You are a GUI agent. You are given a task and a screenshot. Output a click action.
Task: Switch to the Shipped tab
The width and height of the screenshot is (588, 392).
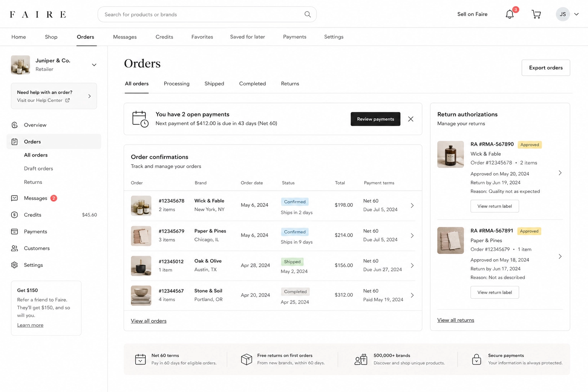tap(214, 84)
